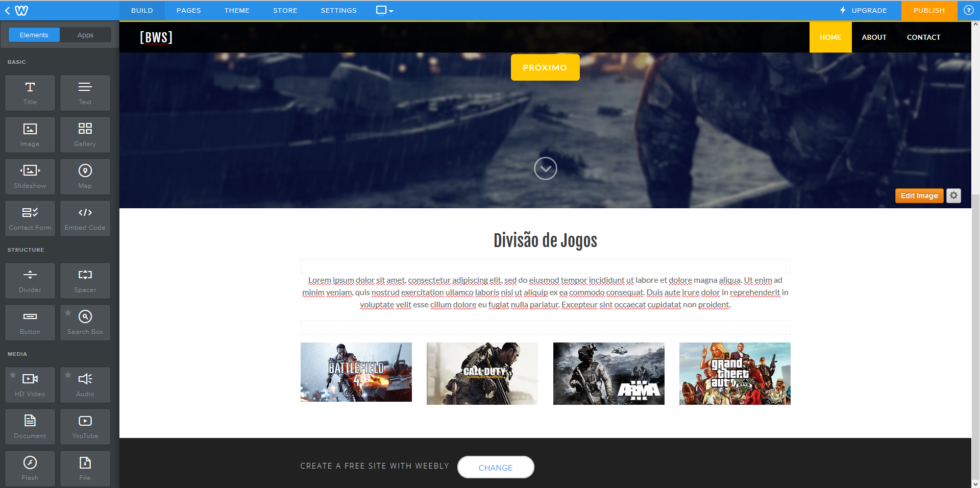980x488 pixels.
Task: Click the UPGRADE button
Action: pos(864,10)
